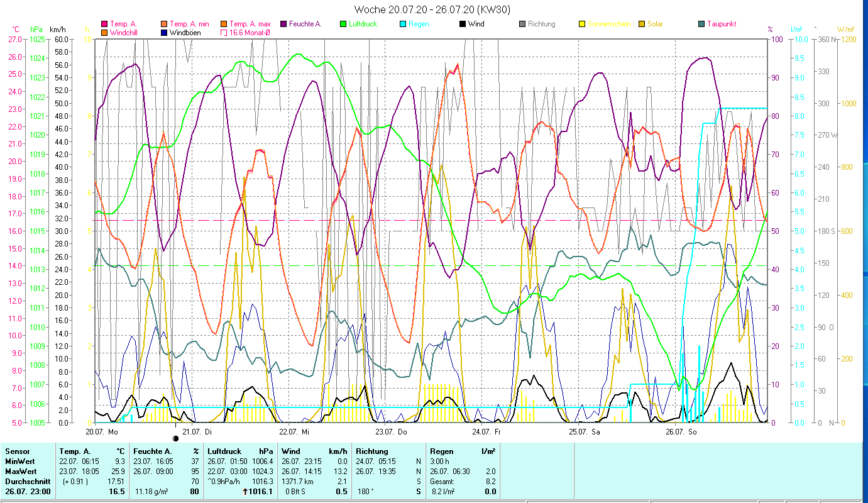Click the '20.07. Mo' date label
Image resolution: width=868 pixels, height=503 pixels.
102,432
